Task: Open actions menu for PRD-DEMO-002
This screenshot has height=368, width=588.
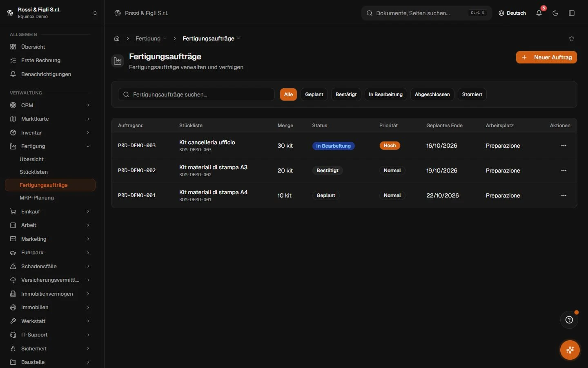Action: pyautogui.click(x=564, y=171)
